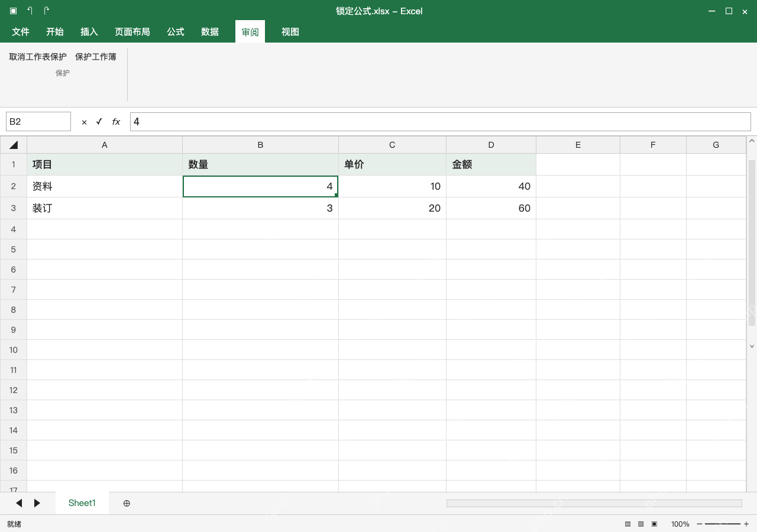
Task: Click the Name Box showing B2
Action: coord(38,122)
